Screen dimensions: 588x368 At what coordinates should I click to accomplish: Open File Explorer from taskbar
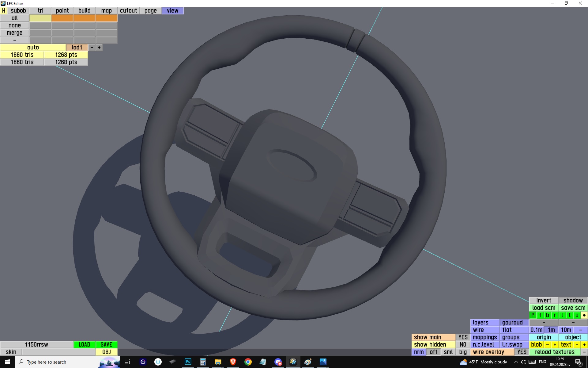pyautogui.click(x=218, y=362)
